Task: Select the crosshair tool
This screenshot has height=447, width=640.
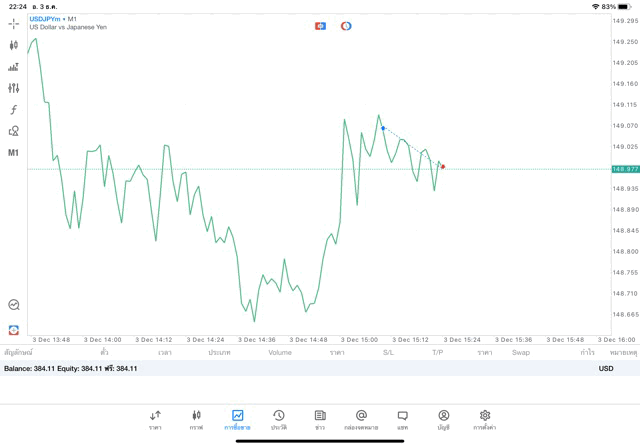Action: point(13,23)
